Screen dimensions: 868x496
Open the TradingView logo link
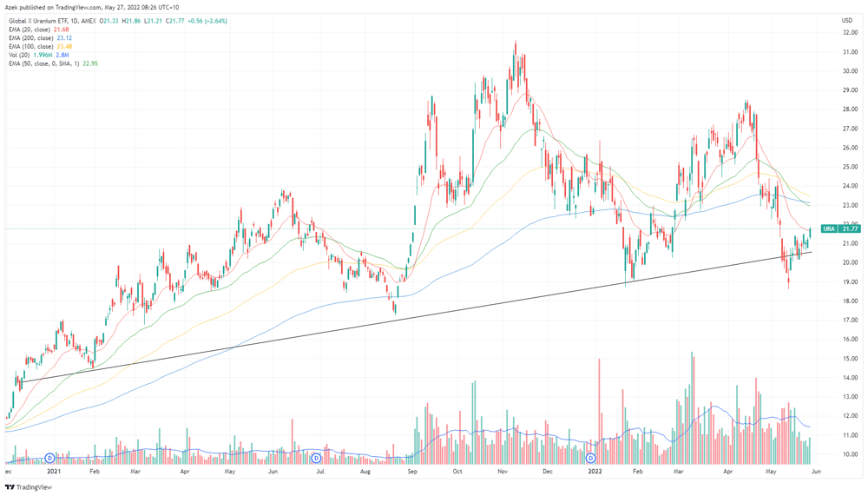coord(29,487)
